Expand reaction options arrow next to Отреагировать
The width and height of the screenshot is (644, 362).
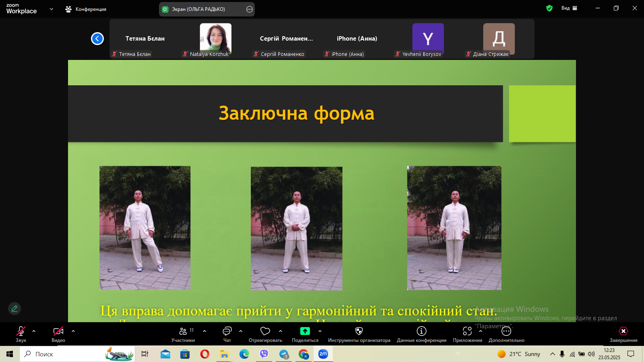(281, 331)
